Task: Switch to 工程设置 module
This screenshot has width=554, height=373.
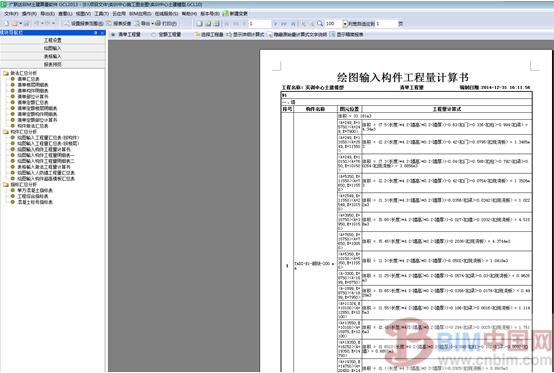Action: point(53,40)
